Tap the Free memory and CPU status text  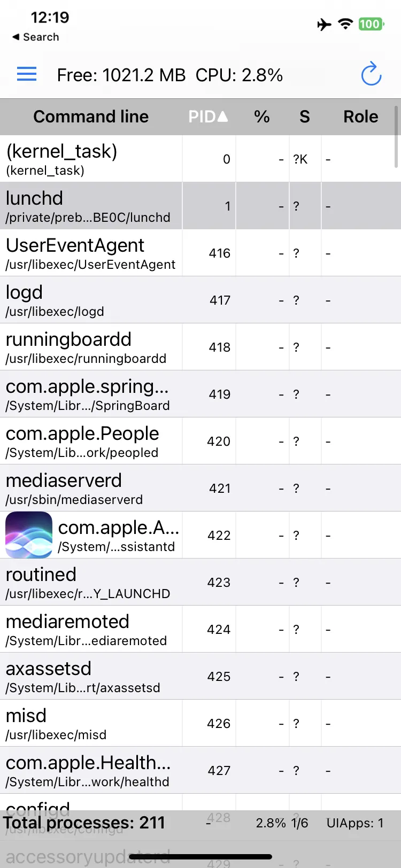pyautogui.click(x=170, y=75)
